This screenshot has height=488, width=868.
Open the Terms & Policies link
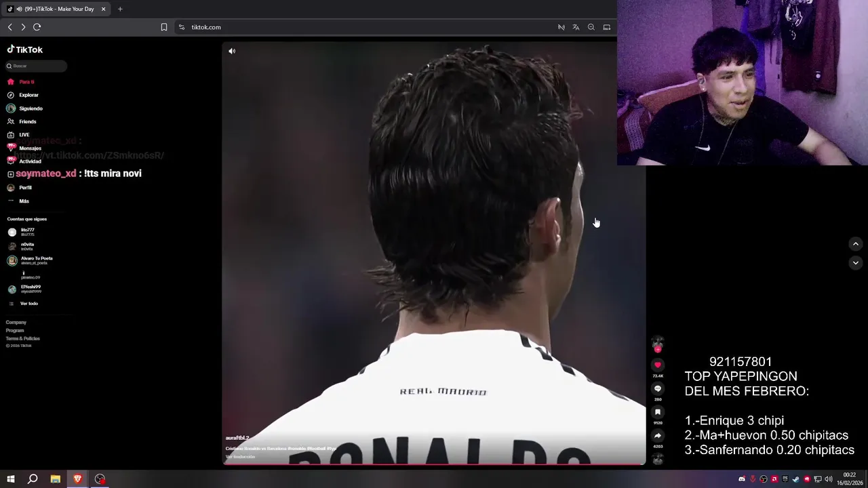point(23,338)
